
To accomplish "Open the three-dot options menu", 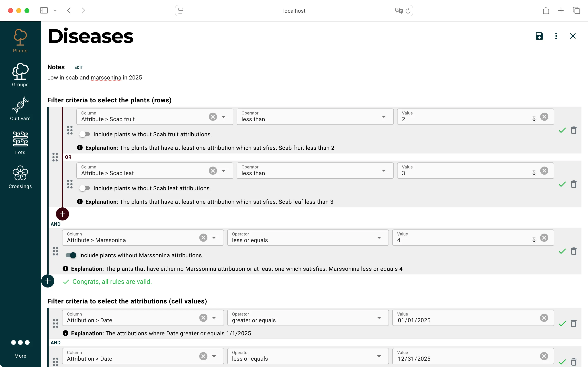I will (x=556, y=36).
